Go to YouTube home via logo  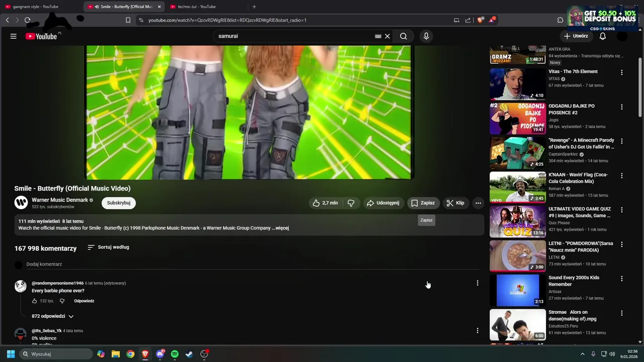coord(41,36)
